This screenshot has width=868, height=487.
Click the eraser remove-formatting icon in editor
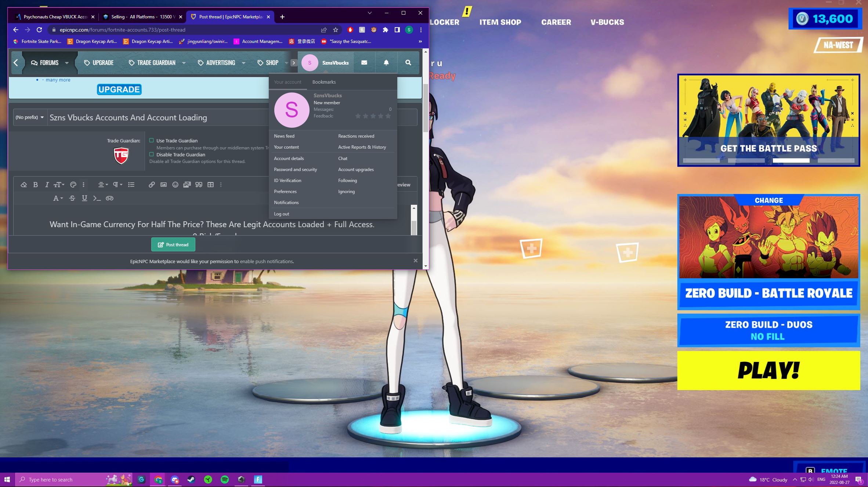tap(24, 185)
